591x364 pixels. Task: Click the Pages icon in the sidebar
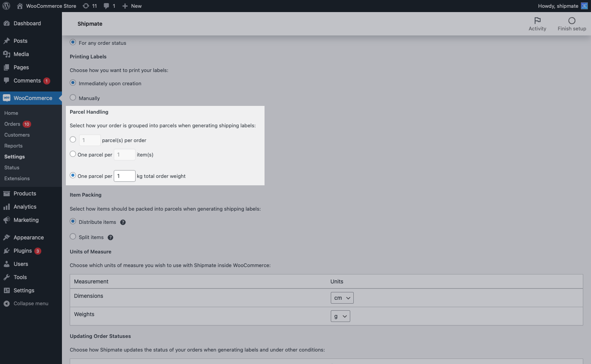[x=7, y=67]
